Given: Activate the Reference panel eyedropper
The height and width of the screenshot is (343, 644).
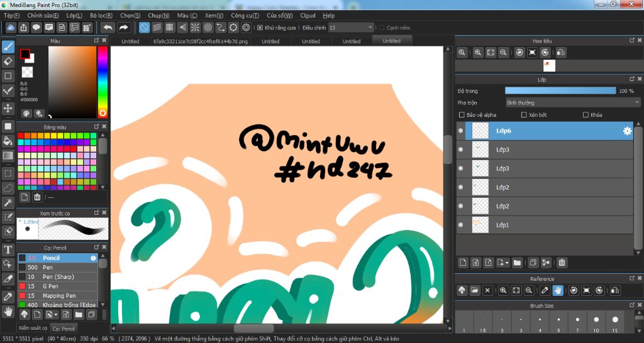Looking at the screenshot, I should coord(545,290).
